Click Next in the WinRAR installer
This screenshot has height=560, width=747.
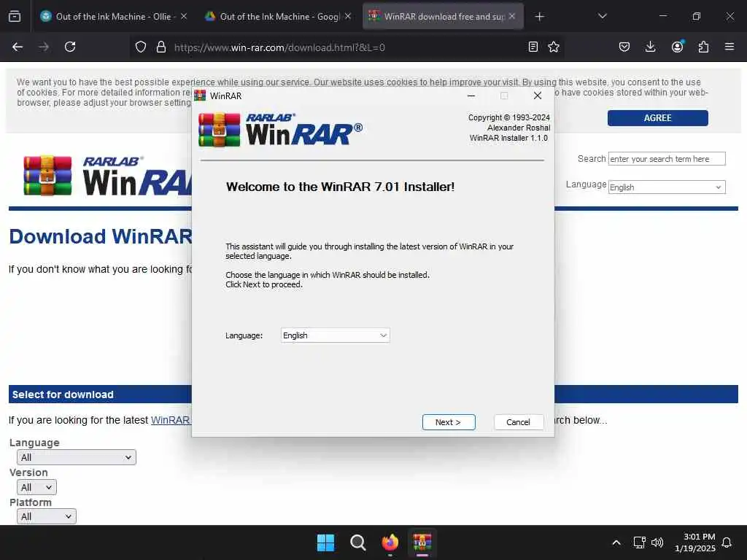tap(449, 422)
